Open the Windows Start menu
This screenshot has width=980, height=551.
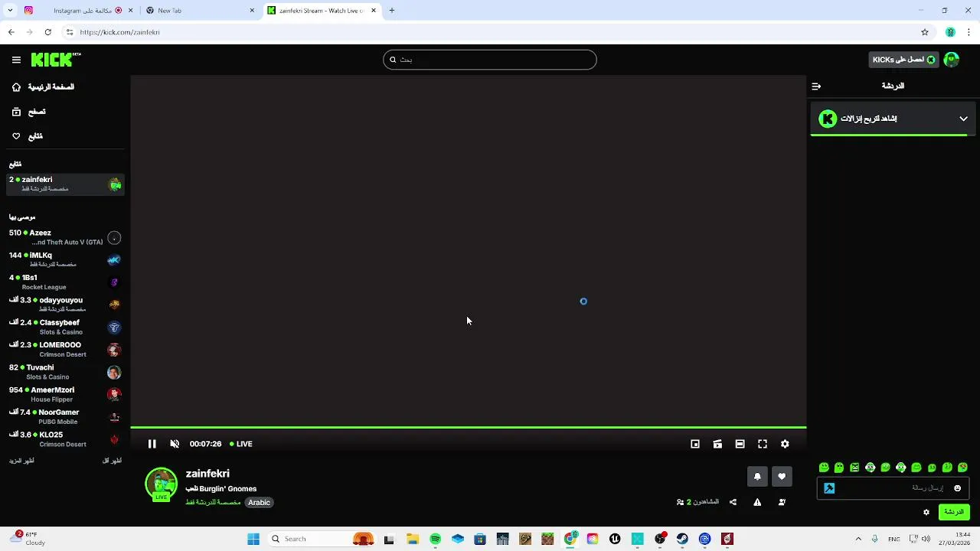tap(253, 539)
